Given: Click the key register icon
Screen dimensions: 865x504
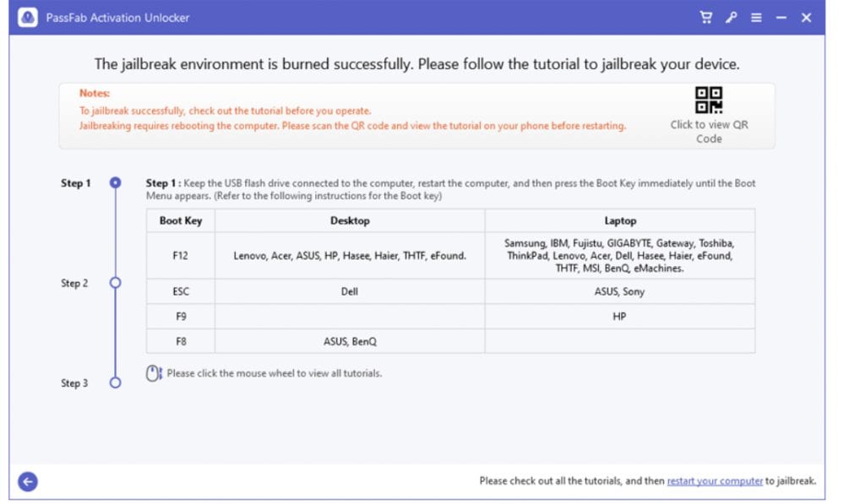Looking at the screenshot, I should [731, 18].
